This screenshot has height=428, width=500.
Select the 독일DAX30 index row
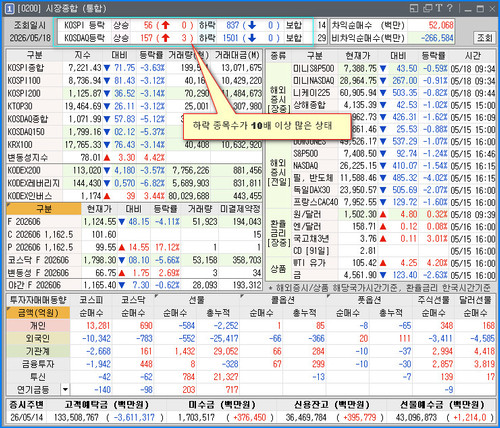click(394, 190)
